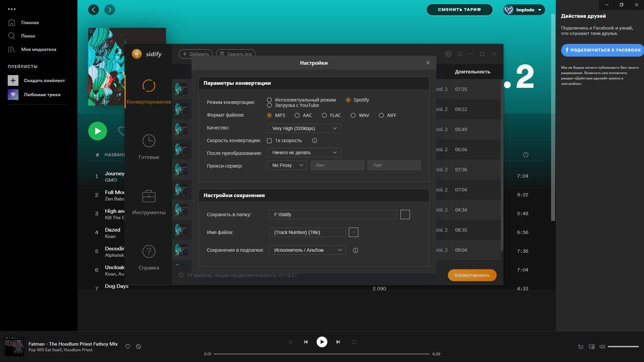
Task: Open the queue icon in bottom right
Action: (x=581, y=347)
